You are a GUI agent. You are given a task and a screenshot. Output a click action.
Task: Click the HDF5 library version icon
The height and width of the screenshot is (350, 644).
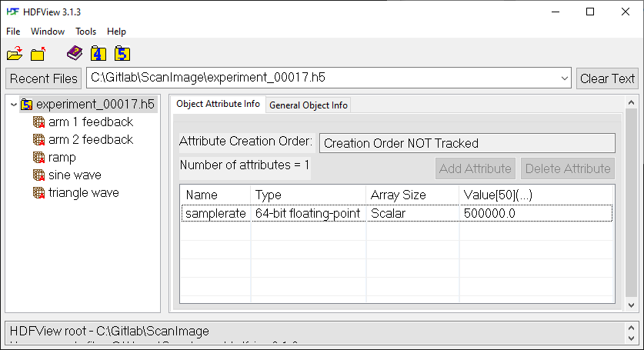click(x=122, y=53)
